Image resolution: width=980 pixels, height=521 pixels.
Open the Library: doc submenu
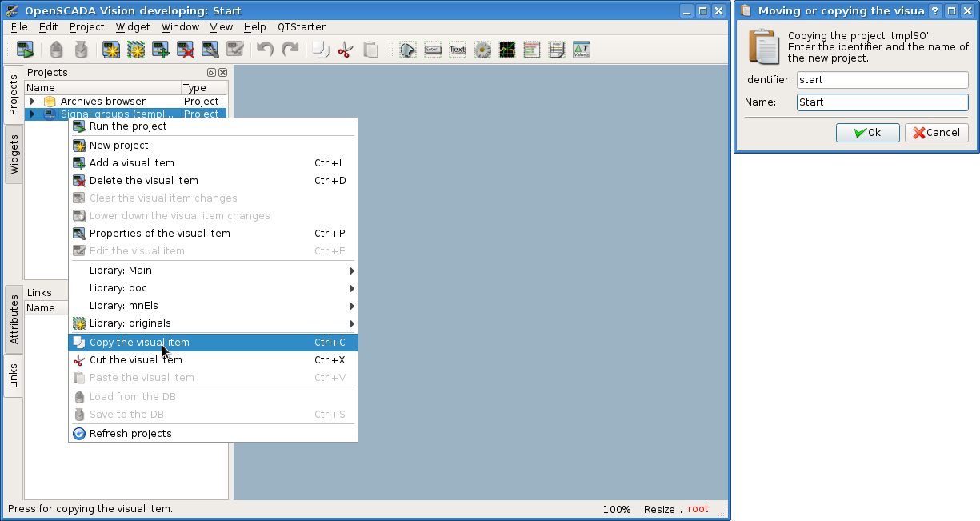point(213,288)
